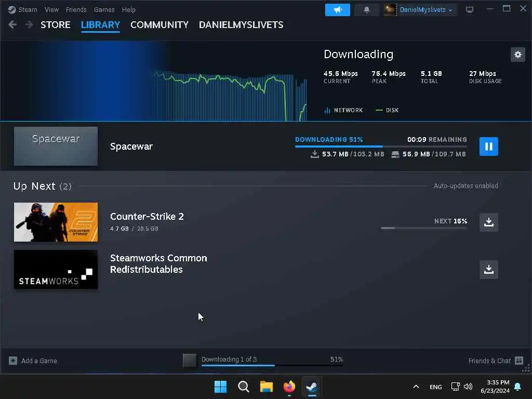Click the Friends & Chat grid icon

coord(519,361)
